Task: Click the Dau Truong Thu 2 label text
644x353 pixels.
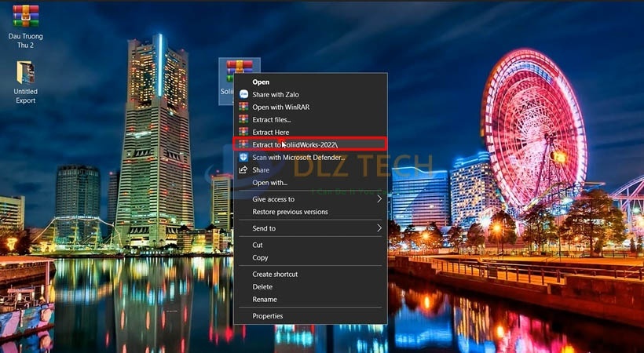Action: [25, 41]
